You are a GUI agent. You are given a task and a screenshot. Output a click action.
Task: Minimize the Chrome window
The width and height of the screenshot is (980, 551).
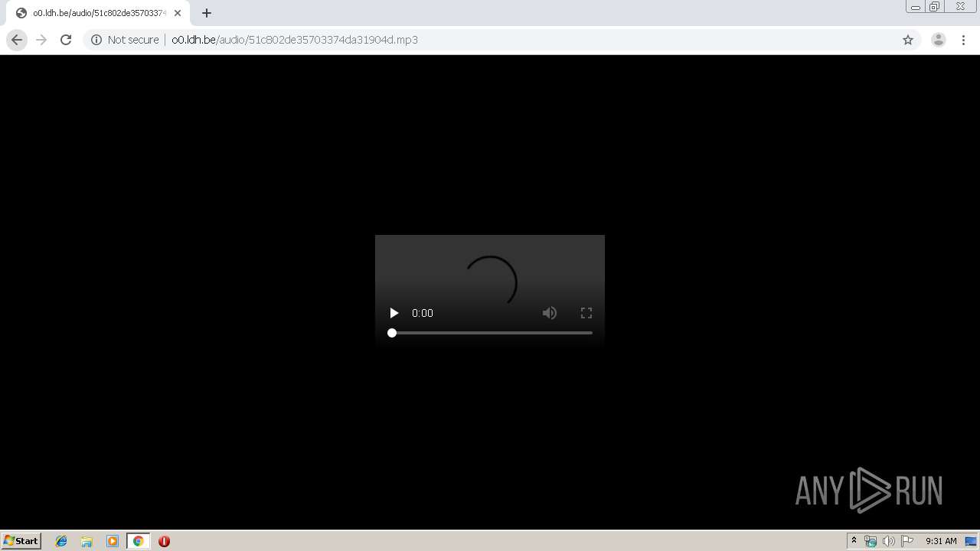(x=916, y=7)
